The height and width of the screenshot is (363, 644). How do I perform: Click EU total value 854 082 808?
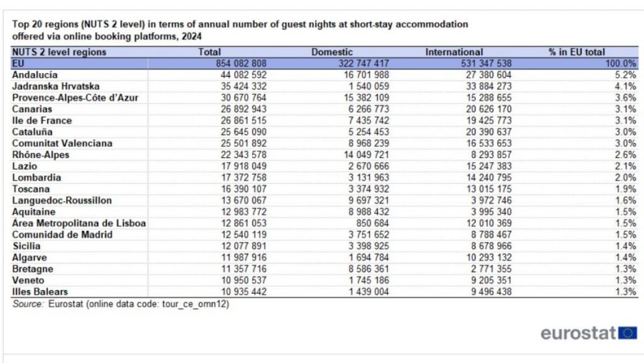tap(241, 64)
